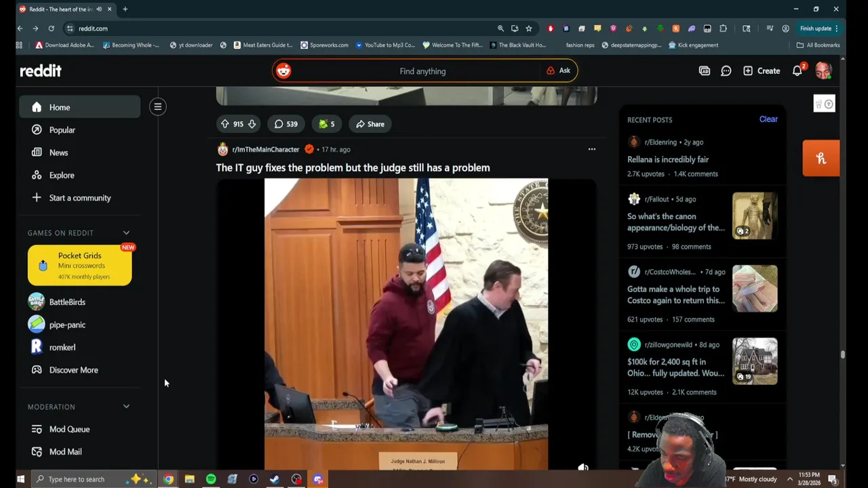Click the Ask button in search bar
Viewport: 868px width, 488px height.
tap(559, 70)
